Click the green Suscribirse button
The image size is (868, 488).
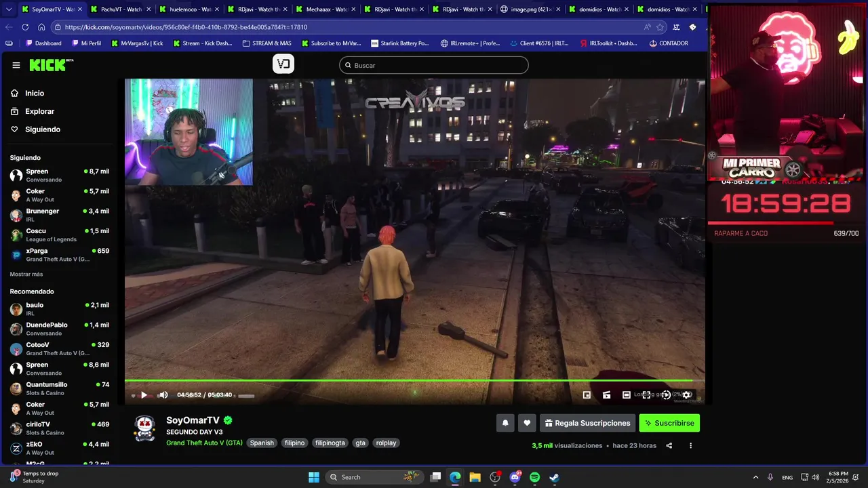click(669, 423)
